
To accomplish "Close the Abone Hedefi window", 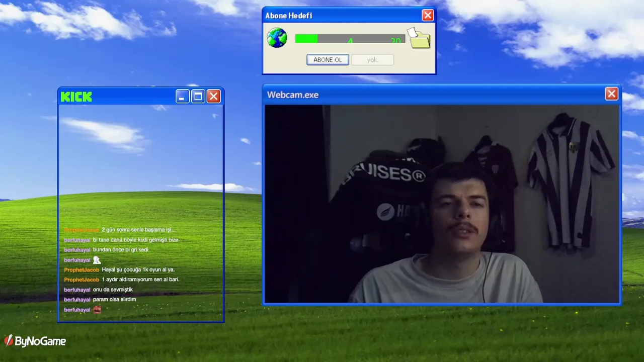I will [428, 15].
